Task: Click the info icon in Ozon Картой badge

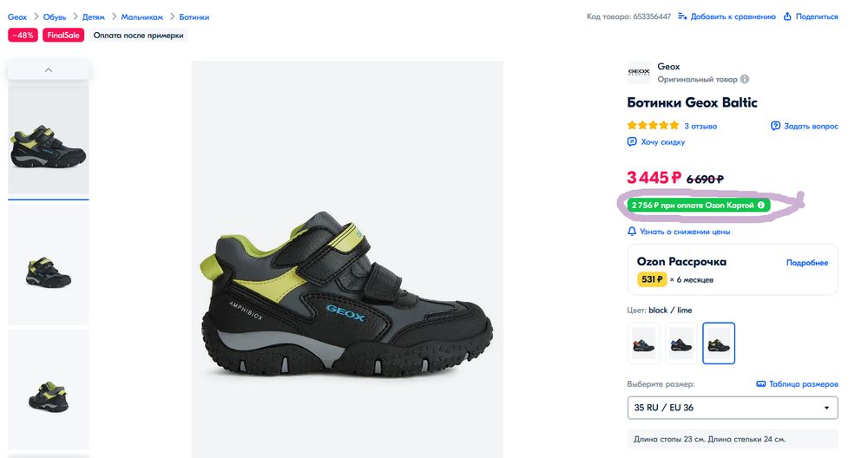Action: click(761, 206)
